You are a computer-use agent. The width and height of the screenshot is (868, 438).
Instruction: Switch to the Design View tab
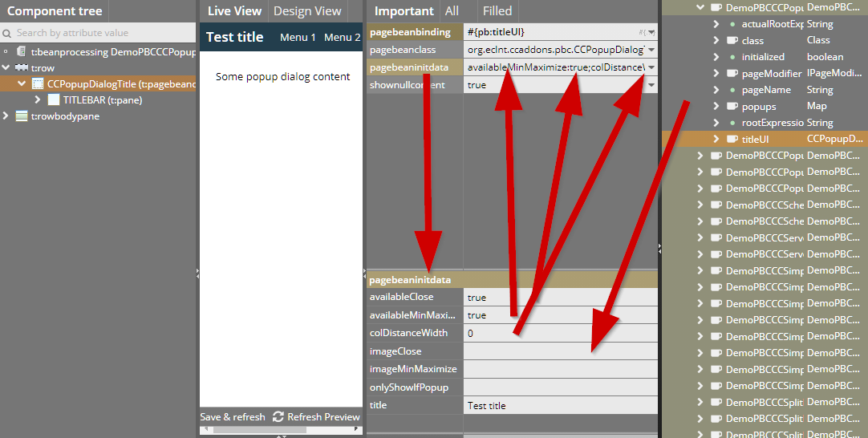[307, 11]
